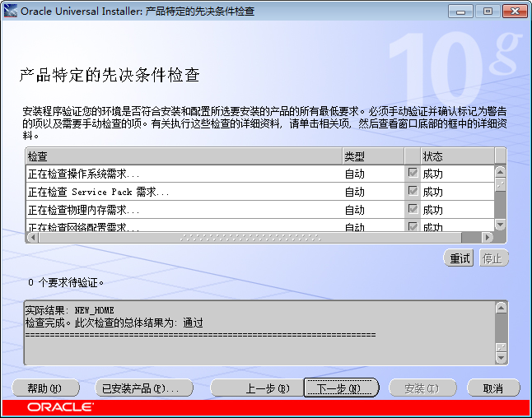Select row 正在检查操作系统需求...
Image resolution: width=532 pixels, height=418 pixels.
(x=260, y=174)
